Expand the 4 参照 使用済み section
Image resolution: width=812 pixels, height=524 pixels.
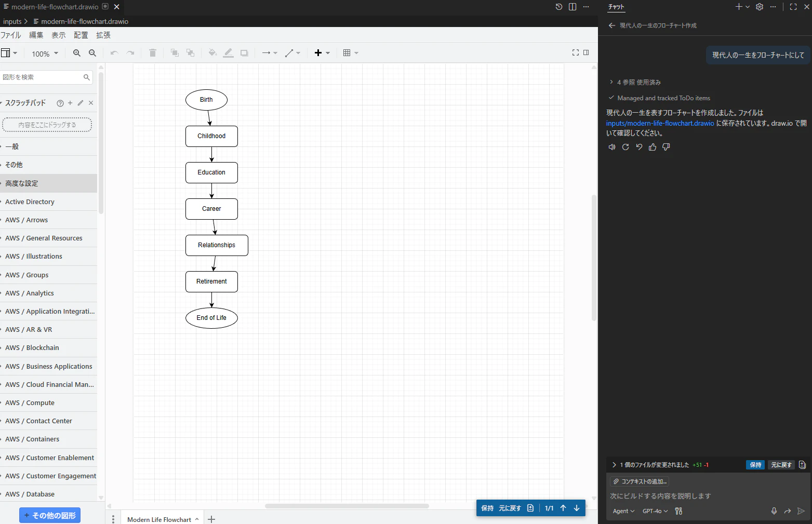(x=635, y=82)
